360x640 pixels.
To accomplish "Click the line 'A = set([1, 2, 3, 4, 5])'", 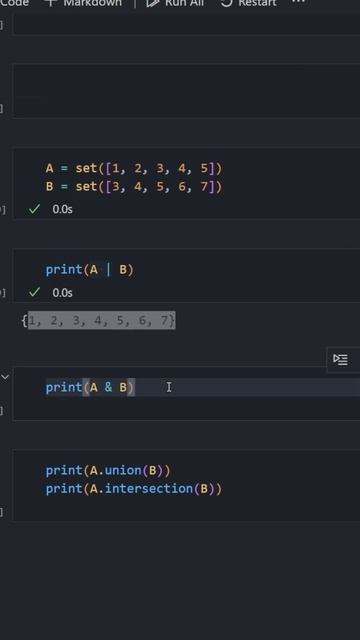I will point(134,168).
